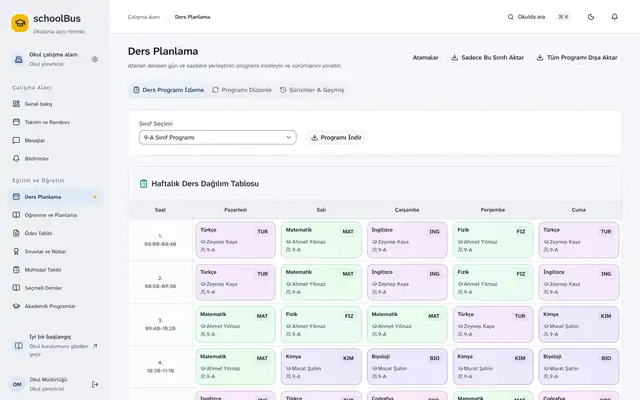640x400 pixels.
Task: Open the İyi bir başlangıç guide arrow
Action: [x=95, y=346]
